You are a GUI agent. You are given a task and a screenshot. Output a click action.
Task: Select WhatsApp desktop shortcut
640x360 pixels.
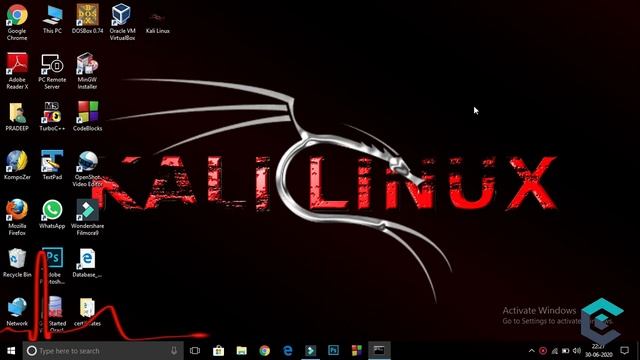point(52,214)
